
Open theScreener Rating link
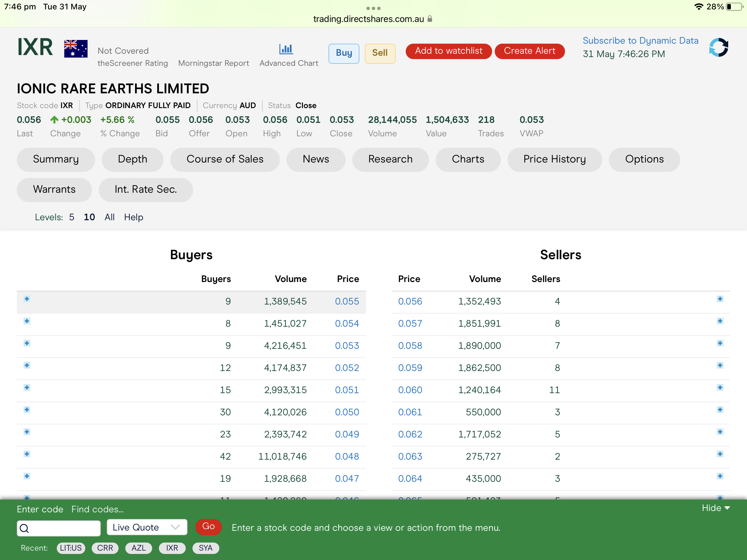tap(133, 63)
